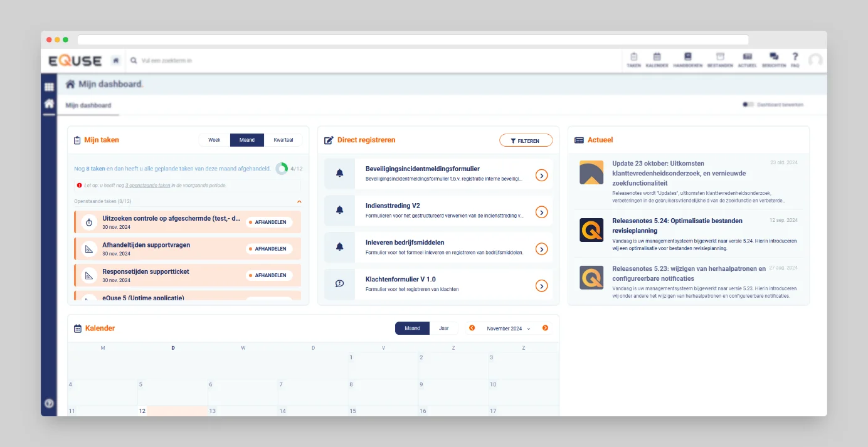Screen dimensions: 868x447
Task: Switch Kalender view to Jaar
Action: [443, 328]
